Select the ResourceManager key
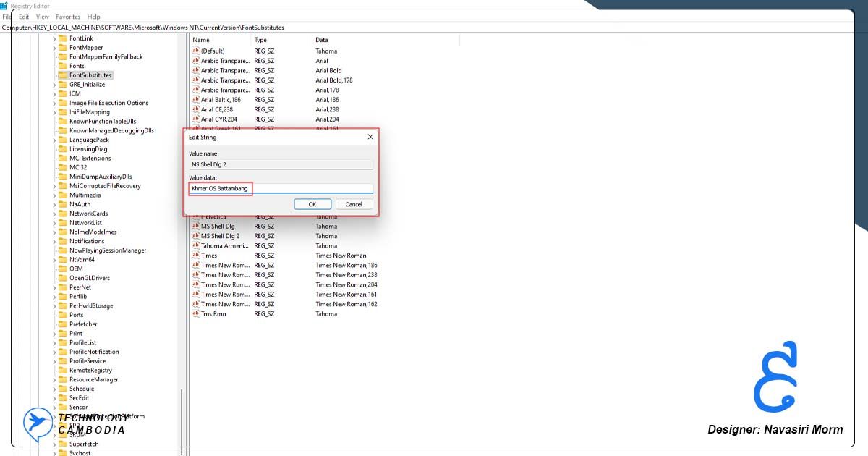The height and width of the screenshot is (456, 868). (93, 379)
